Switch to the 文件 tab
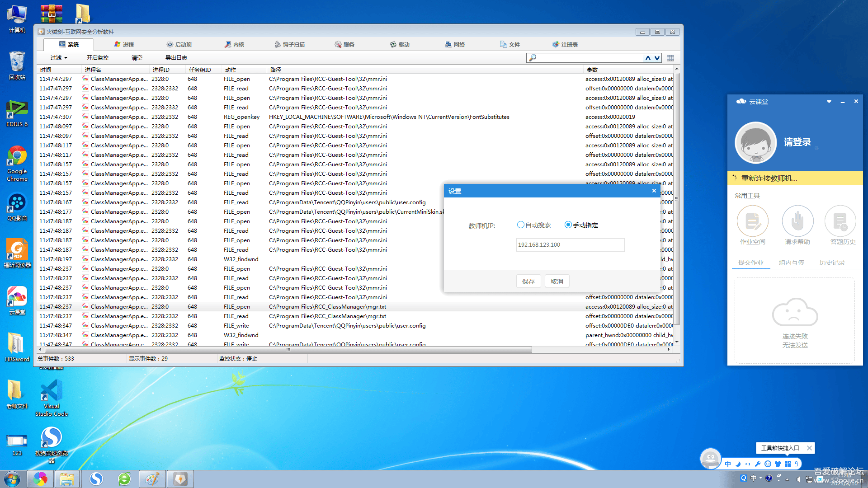This screenshot has height=488, width=868. (510, 44)
